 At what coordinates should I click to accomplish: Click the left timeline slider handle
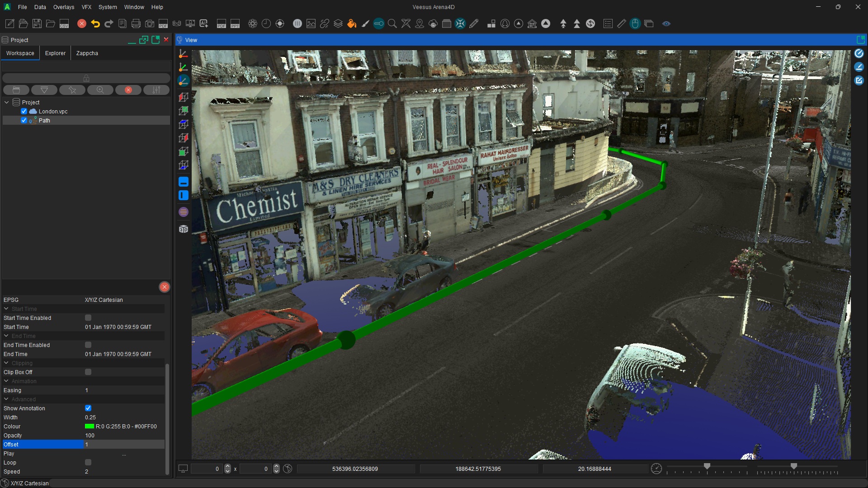click(707, 466)
